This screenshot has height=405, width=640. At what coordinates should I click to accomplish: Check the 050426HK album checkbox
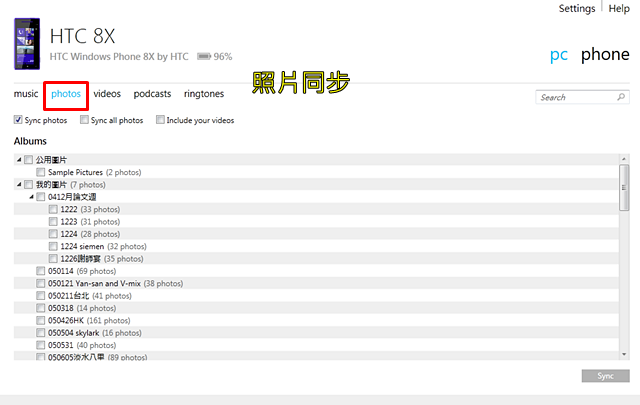[x=40, y=320]
